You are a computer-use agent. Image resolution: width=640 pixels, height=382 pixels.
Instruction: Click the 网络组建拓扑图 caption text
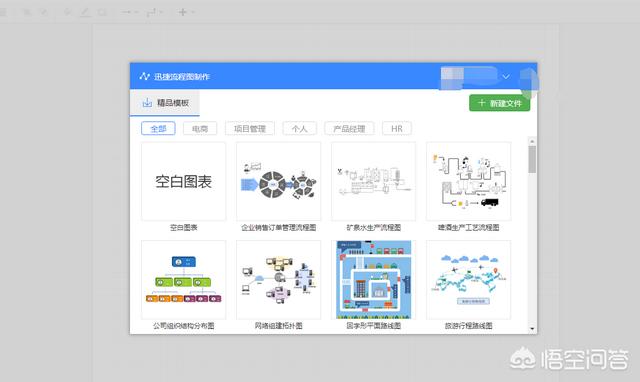tap(278, 326)
